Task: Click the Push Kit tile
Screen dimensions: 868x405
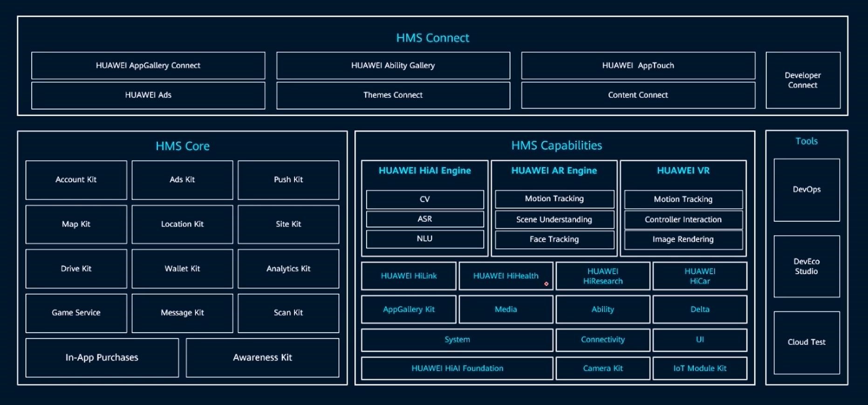Action: 288,180
